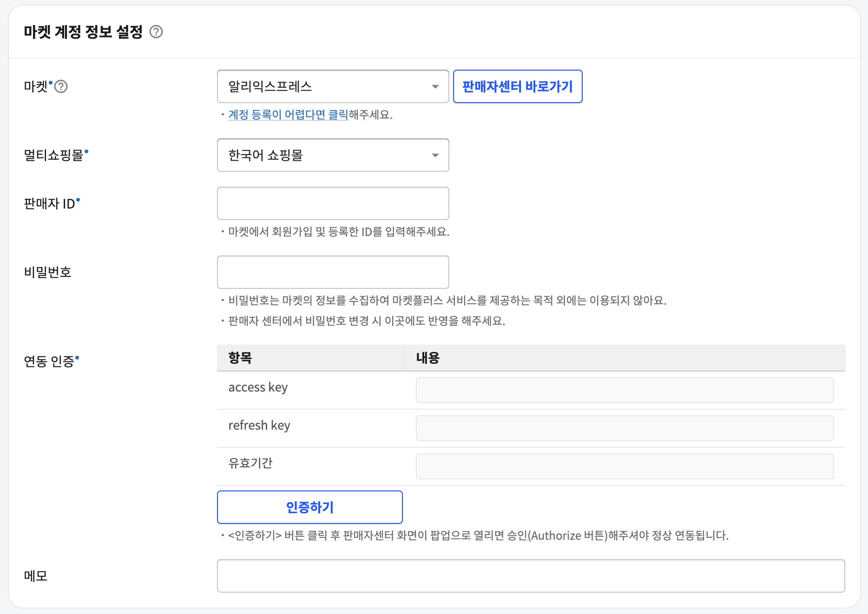The width and height of the screenshot is (868, 614).
Task: Click the 항목 column header
Action: [x=310, y=358]
